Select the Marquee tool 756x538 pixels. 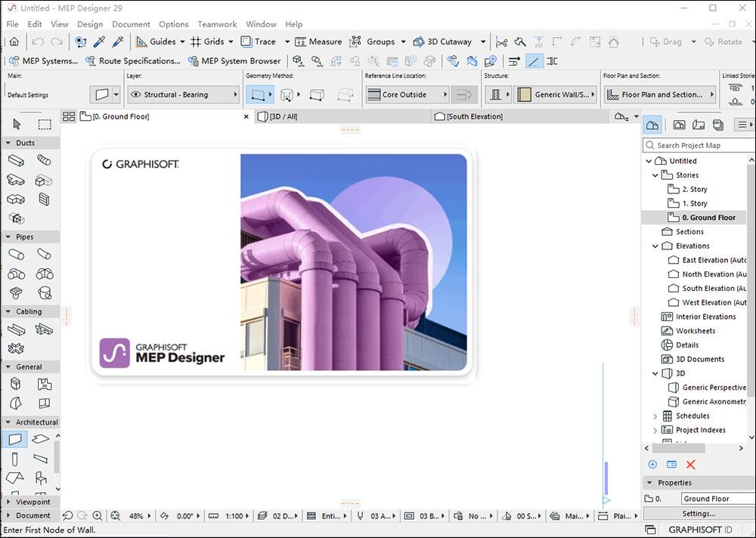[45, 125]
